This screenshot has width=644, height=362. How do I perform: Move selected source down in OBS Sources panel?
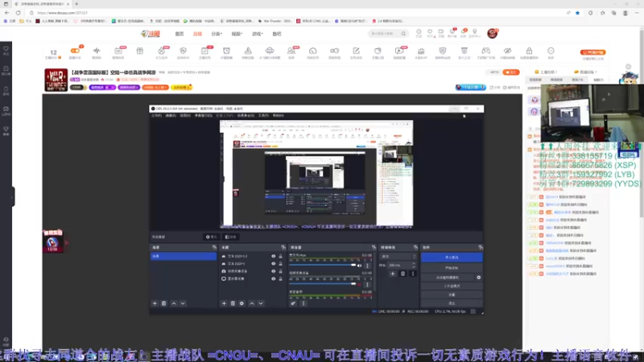coord(261,303)
